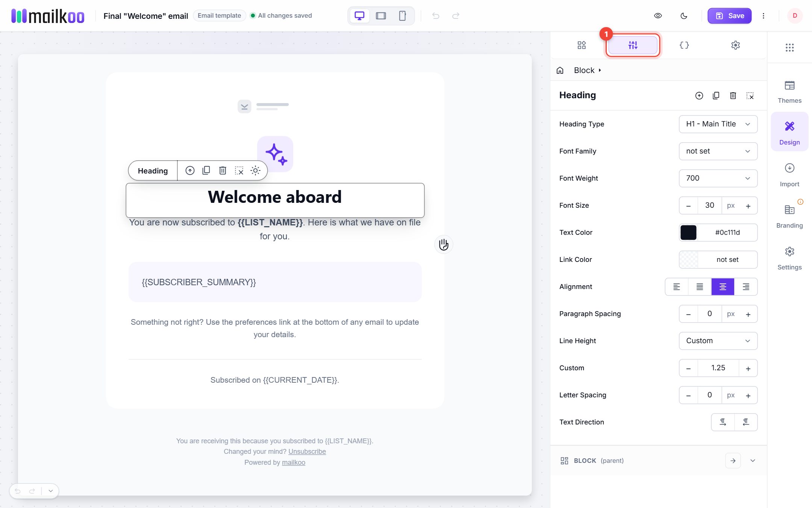Open Branding in right sidebar
The image size is (812, 508).
(789, 217)
